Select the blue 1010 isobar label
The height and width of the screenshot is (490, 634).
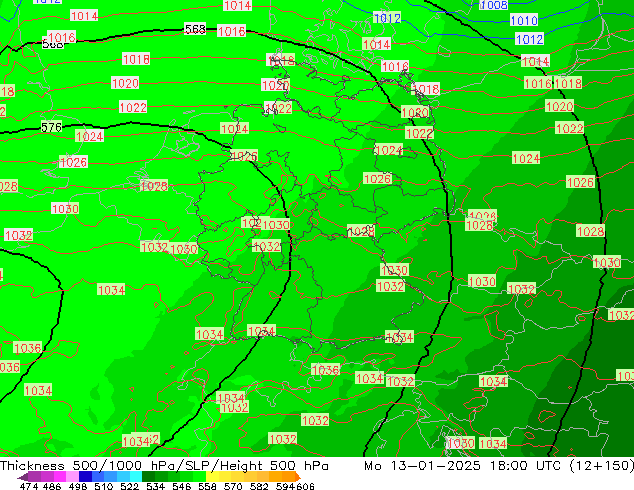(524, 20)
